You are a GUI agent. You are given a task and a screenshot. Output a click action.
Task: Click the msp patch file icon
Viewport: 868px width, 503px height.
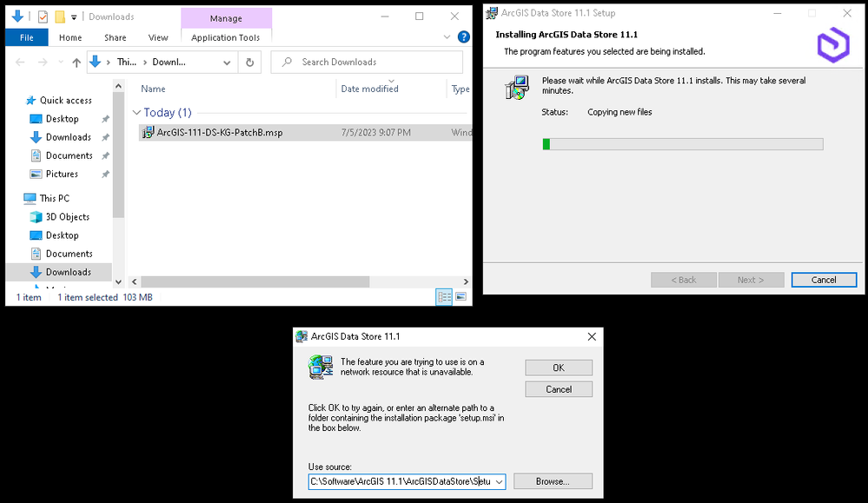click(148, 132)
